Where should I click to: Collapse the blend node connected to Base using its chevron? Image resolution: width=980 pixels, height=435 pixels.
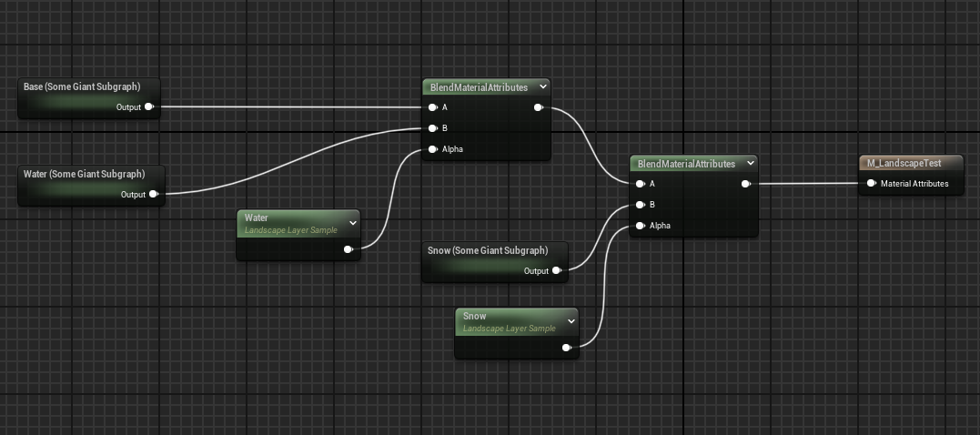[x=543, y=87]
